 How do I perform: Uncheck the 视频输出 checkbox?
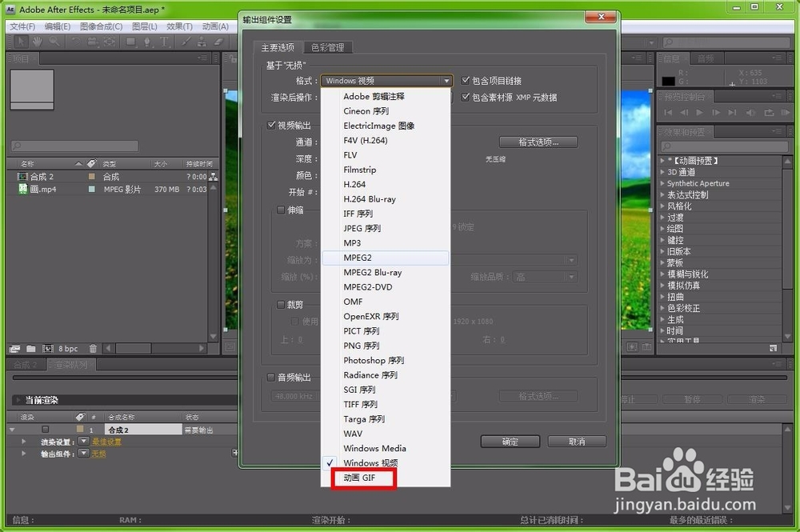click(x=271, y=125)
